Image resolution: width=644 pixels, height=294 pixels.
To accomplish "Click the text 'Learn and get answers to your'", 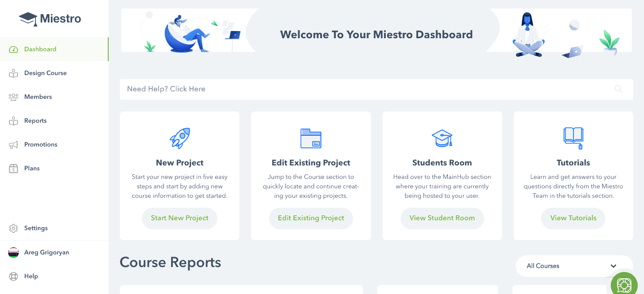I will (x=573, y=177).
